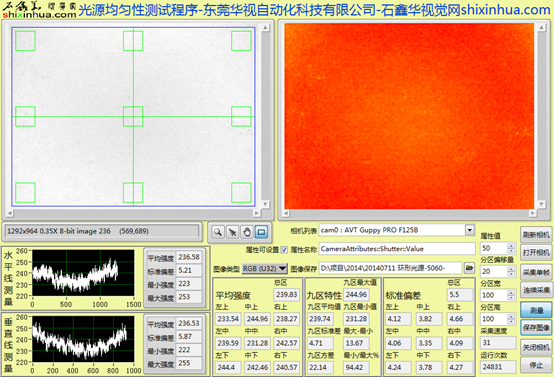554x377 pixels.
Task: Click the 测量 measure button
Action: pos(536,310)
